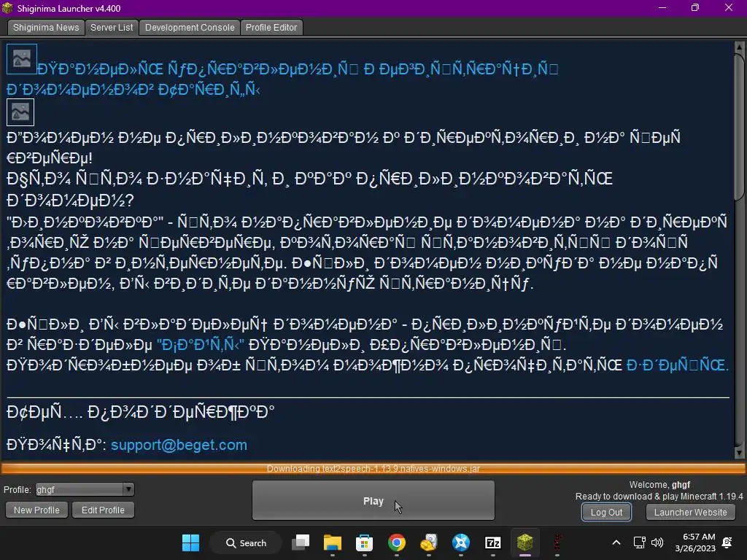Click the New Profile button
The height and width of the screenshot is (560, 747).
(36, 510)
